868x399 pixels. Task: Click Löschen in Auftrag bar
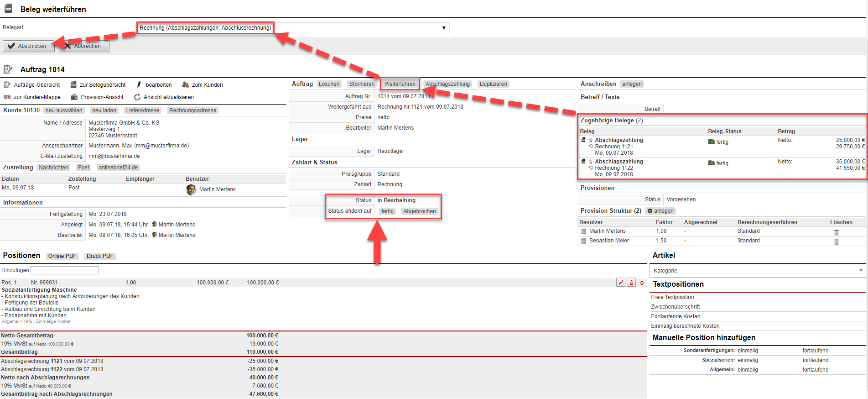pos(329,84)
